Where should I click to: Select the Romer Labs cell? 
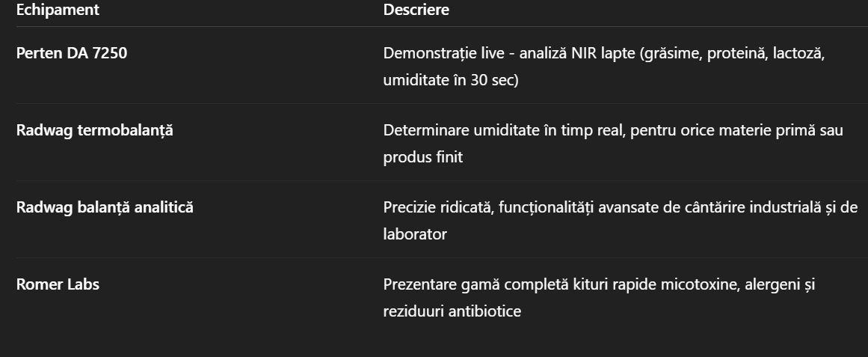(x=58, y=284)
